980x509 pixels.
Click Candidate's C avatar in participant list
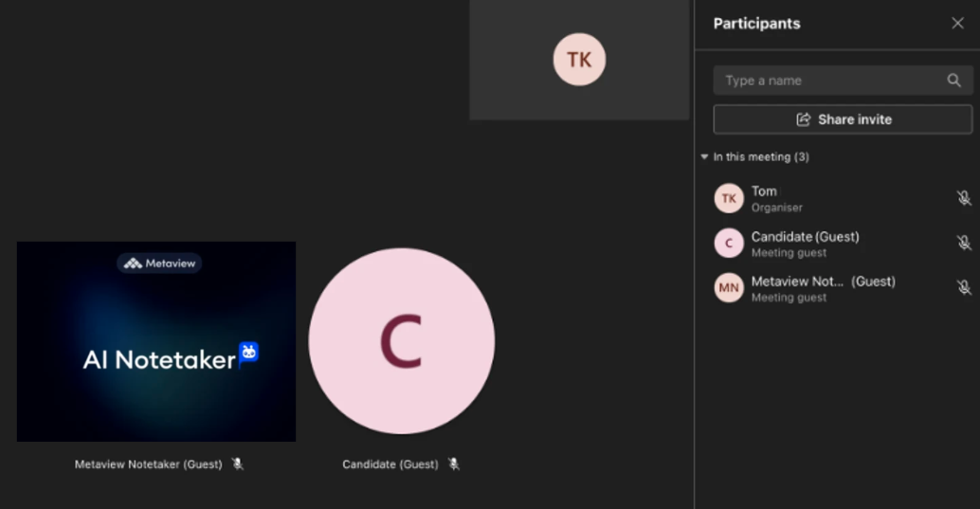pos(728,243)
